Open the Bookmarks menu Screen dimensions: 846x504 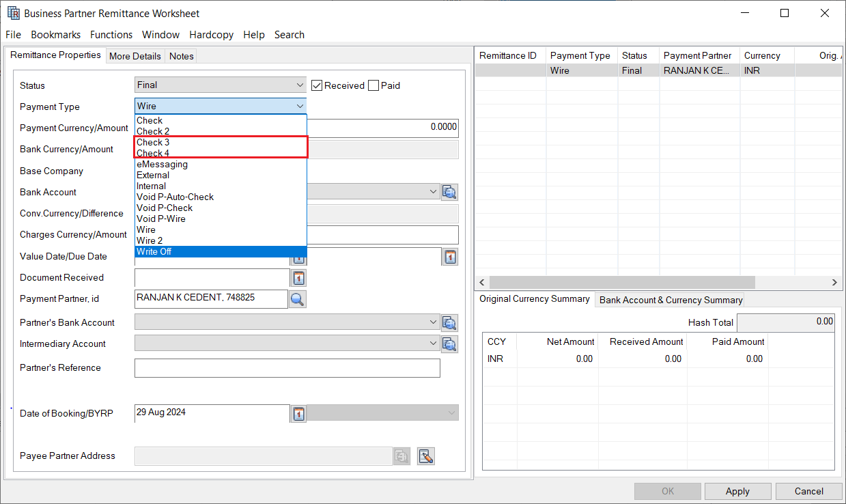56,35
